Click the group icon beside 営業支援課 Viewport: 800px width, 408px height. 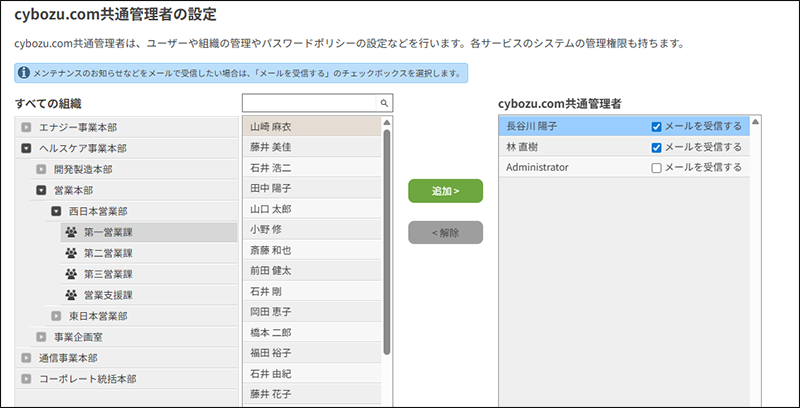(71, 295)
